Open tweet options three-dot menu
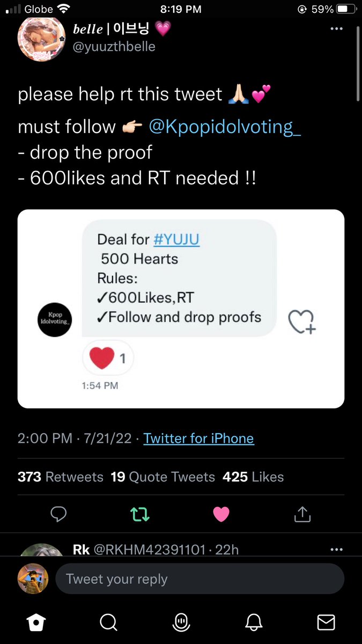Screen dimensions: 362x644 [x=336, y=29]
